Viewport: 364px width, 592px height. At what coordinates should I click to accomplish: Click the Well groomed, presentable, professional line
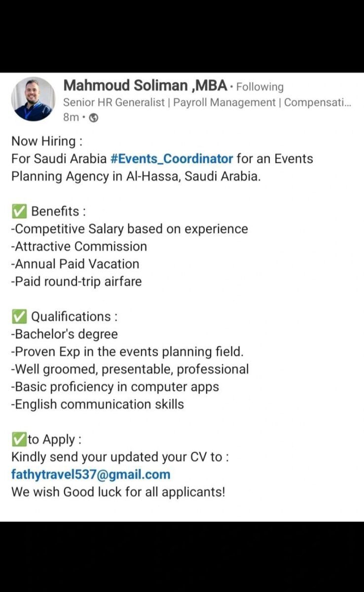(130, 369)
